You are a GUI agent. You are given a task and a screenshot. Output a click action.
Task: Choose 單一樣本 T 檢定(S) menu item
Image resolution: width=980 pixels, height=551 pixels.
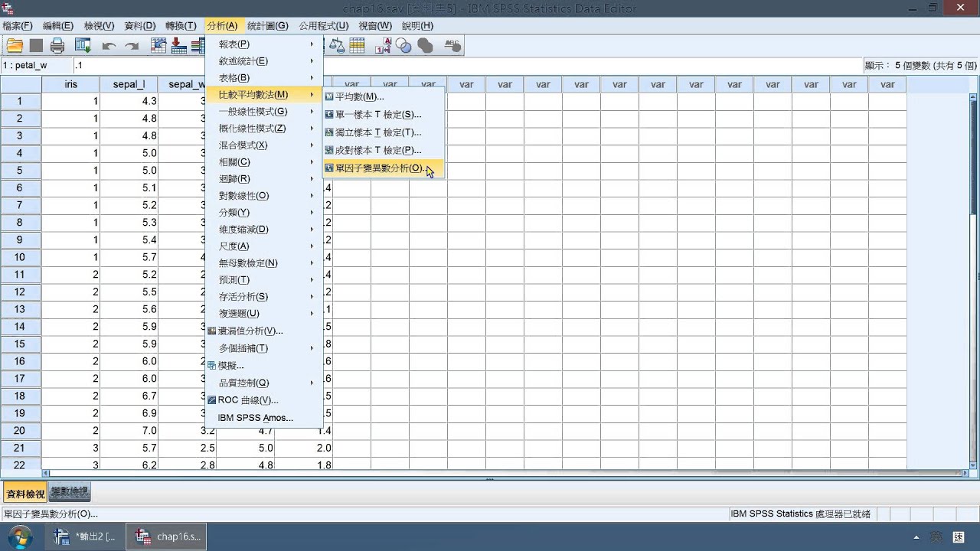click(383, 115)
